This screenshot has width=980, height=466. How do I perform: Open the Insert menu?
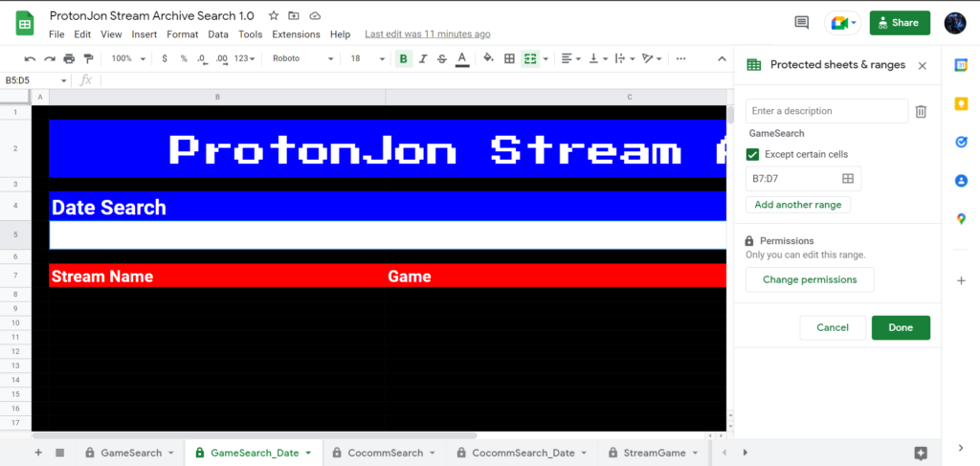point(145,34)
